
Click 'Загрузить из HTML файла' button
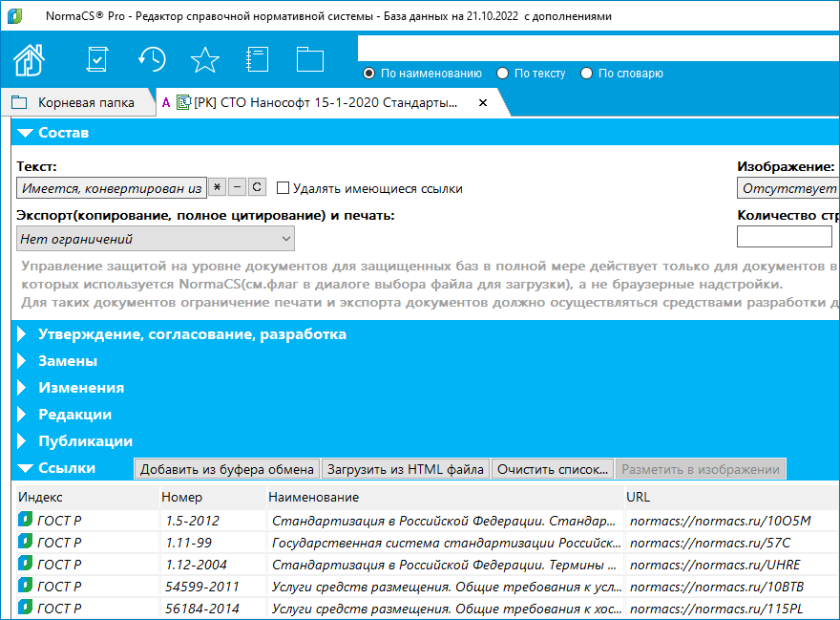(x=406, y=469)
